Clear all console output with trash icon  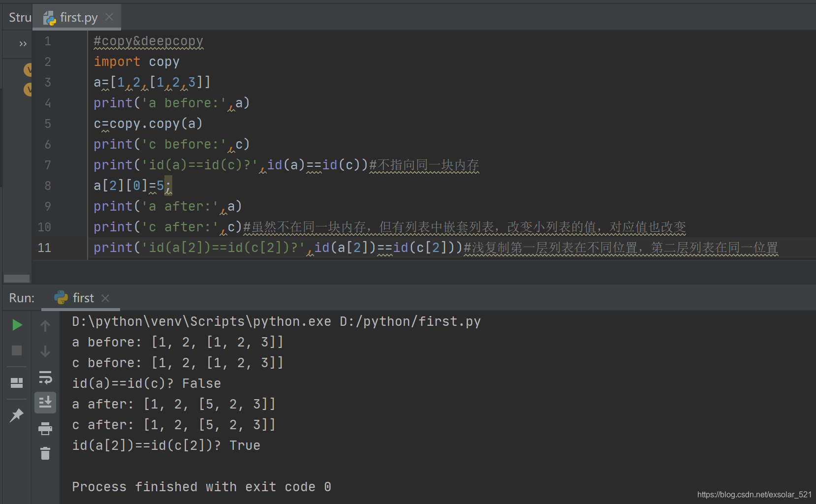click(45, 453)
